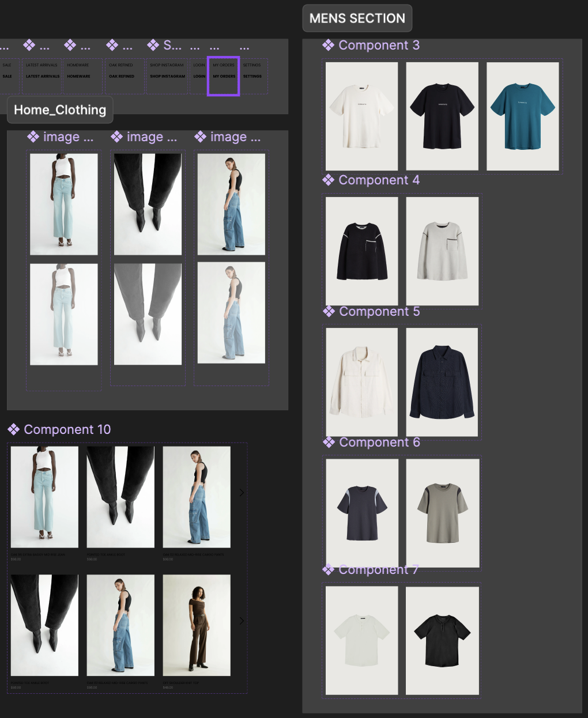This screenshot has height=718, width=588.
Task: Click the MENS SECTION title label
Action: [x=356, y=18]
